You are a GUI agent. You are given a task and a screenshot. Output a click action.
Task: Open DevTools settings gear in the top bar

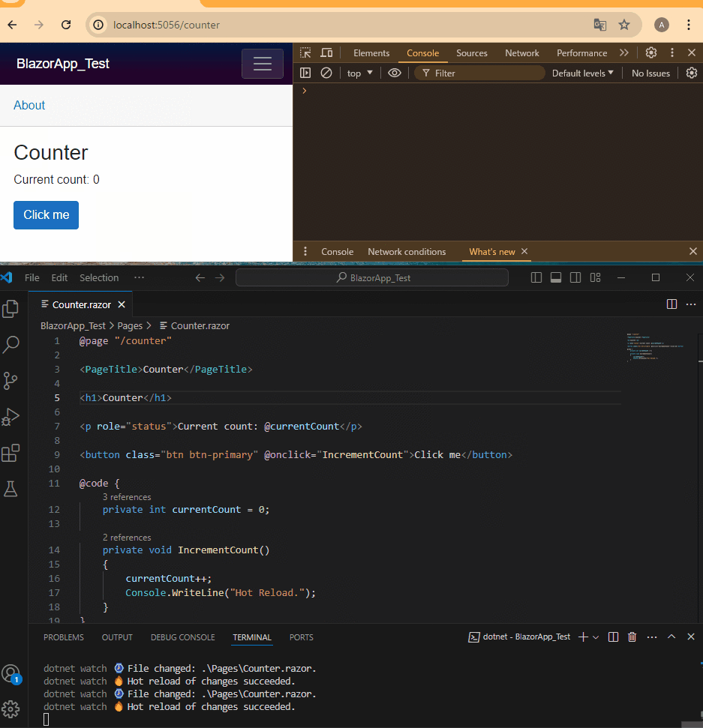point(651,53)
